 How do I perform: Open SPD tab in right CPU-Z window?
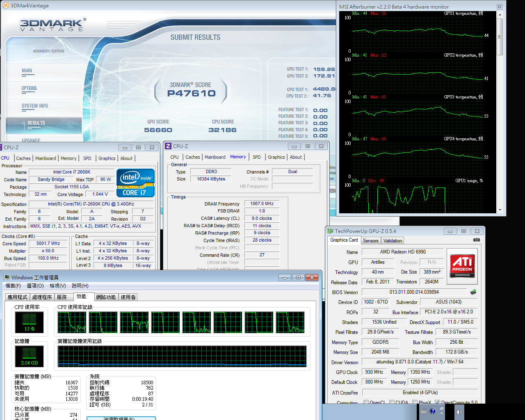click(x=257, y=157)
